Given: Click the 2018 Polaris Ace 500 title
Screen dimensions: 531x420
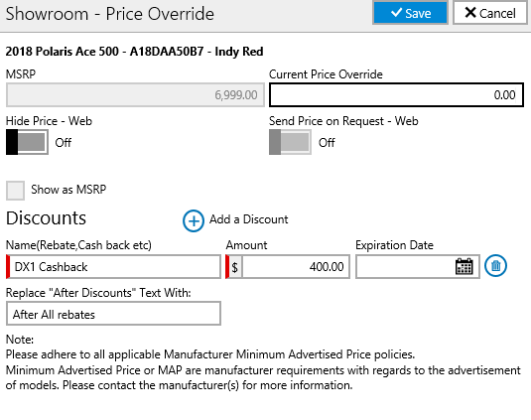Looking at the screenshot, I should click(134, 52).
